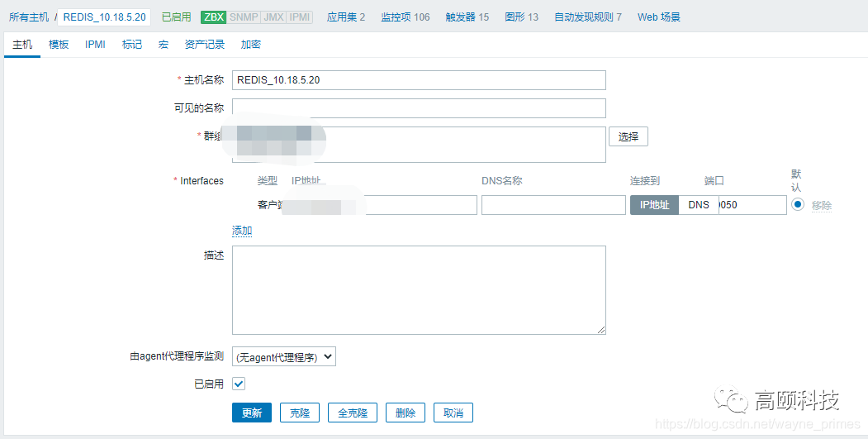Click the REDIS_10.18.5.20 breadcrumb

(105, 17)
